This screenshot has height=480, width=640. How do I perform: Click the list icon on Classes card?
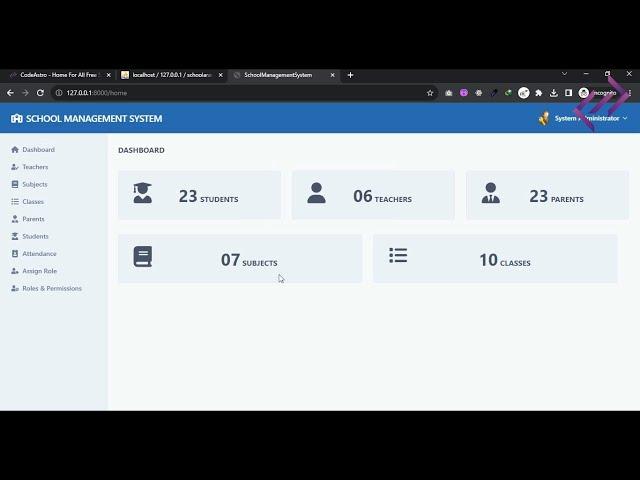(x=398, y=256)
